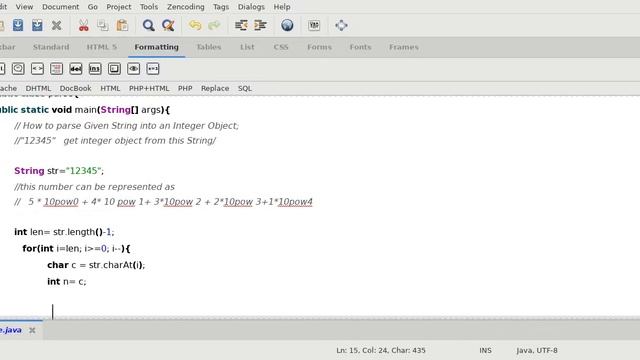Select the Formatting tab
640x360 pixels.
coord(156,47)
